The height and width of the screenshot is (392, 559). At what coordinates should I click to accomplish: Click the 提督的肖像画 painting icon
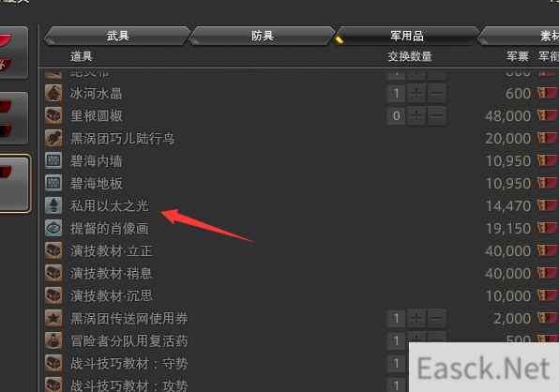pos(53,229)
